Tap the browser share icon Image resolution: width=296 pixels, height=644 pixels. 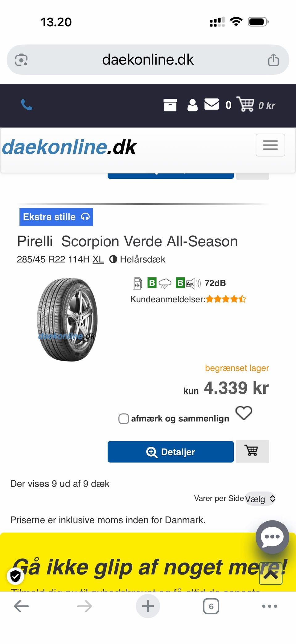coord(273,60)
